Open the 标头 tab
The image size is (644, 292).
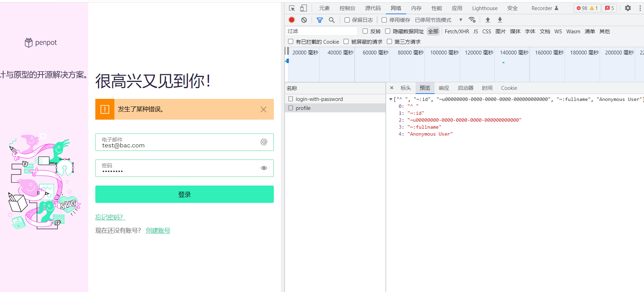(x=406, y=88)
